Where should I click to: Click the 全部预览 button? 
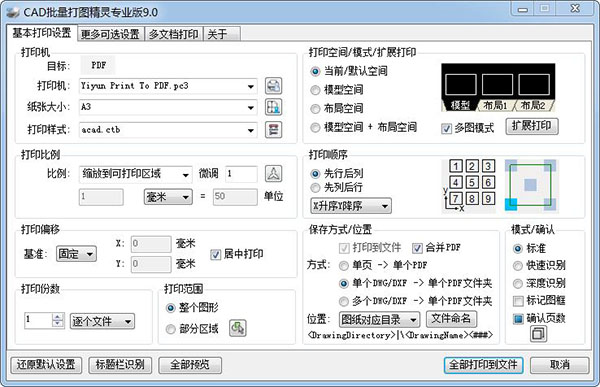coord(190,365)
